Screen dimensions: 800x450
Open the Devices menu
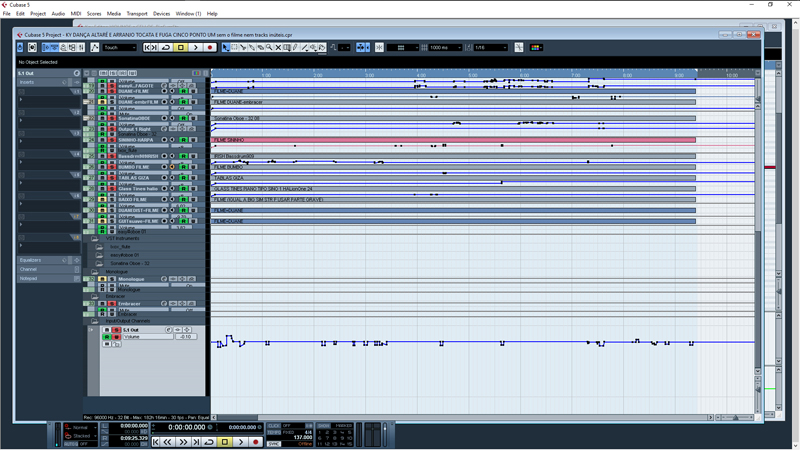tap(161, 14)
